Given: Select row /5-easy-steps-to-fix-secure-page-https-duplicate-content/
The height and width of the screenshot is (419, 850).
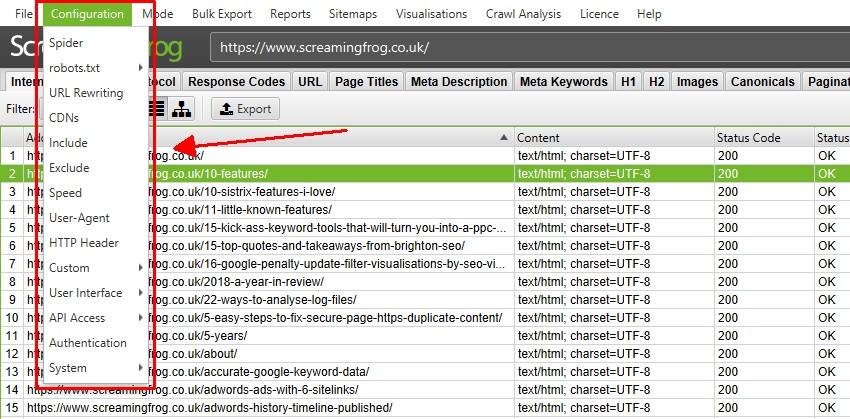Looking at the screenshot, I should 425,318.
